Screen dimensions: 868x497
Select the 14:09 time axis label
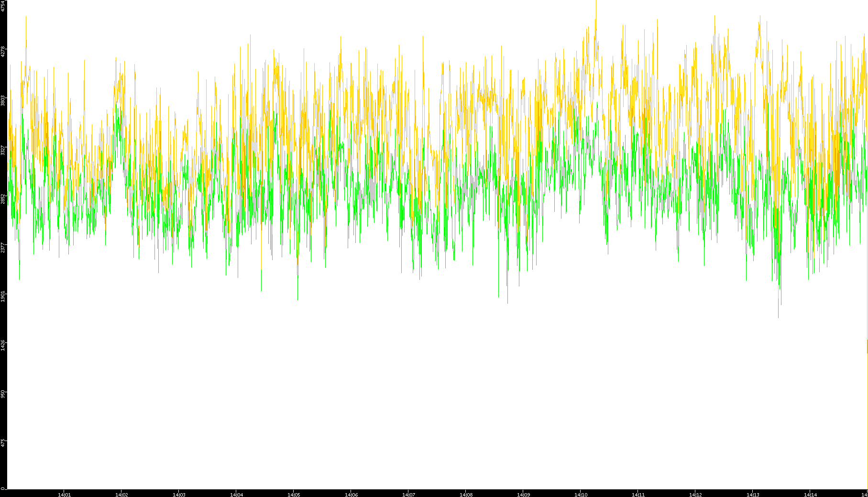[523, 495]
